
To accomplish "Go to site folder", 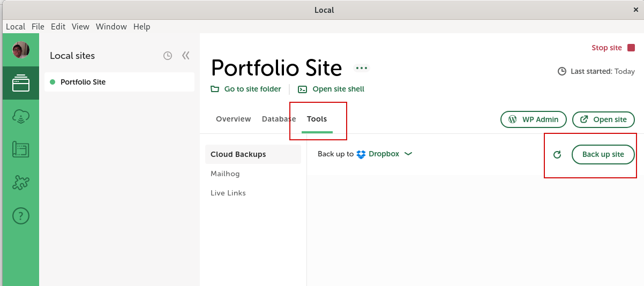I will [x=246, y=89].
